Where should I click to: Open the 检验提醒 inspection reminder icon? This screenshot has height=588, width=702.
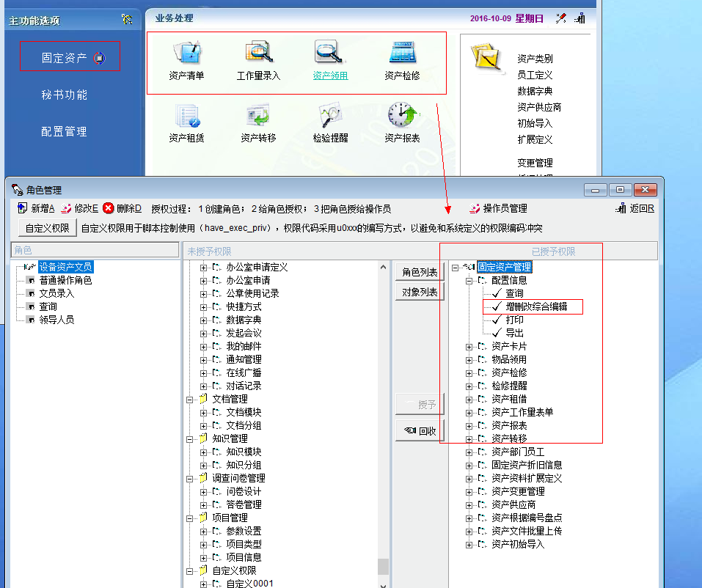[x=330, y=117]
